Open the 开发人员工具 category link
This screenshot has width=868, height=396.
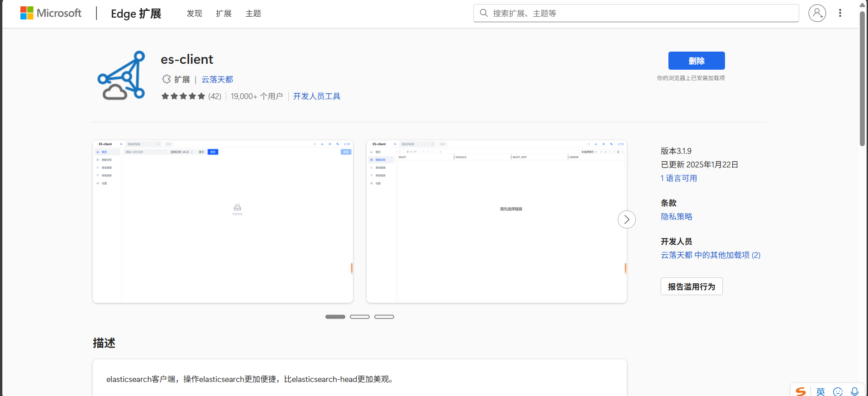tap(317, 96)
